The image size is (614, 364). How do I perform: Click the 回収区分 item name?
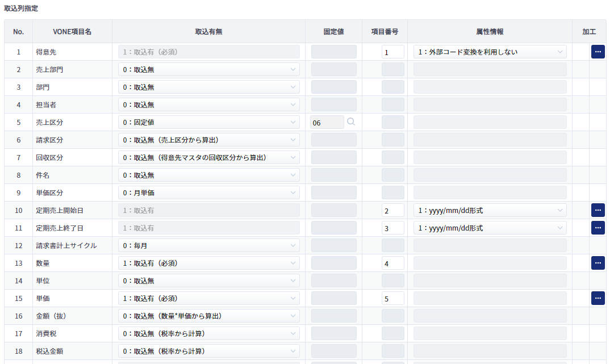coord(49,157)
